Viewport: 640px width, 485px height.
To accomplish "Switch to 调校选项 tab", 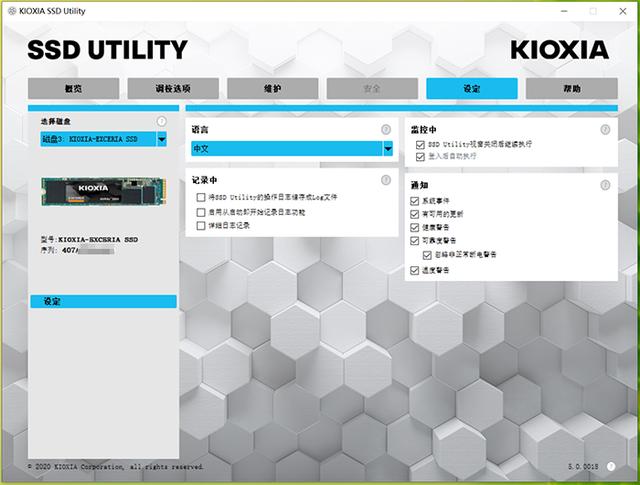I will coord(173,89).
